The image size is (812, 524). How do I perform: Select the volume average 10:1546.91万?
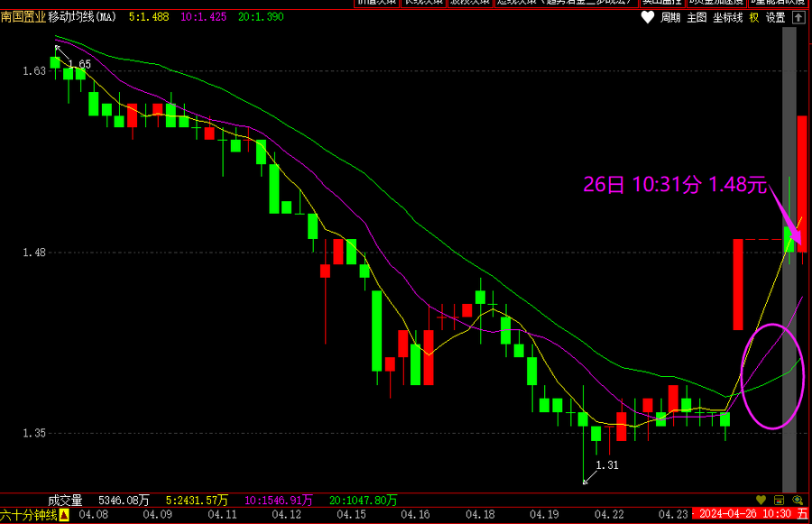pyautogui.click(x=279, y=501)
